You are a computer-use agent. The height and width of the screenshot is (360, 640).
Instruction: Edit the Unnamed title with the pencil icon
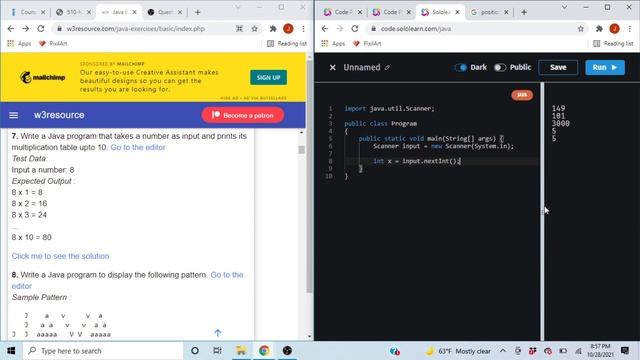[x=387, y=68]
